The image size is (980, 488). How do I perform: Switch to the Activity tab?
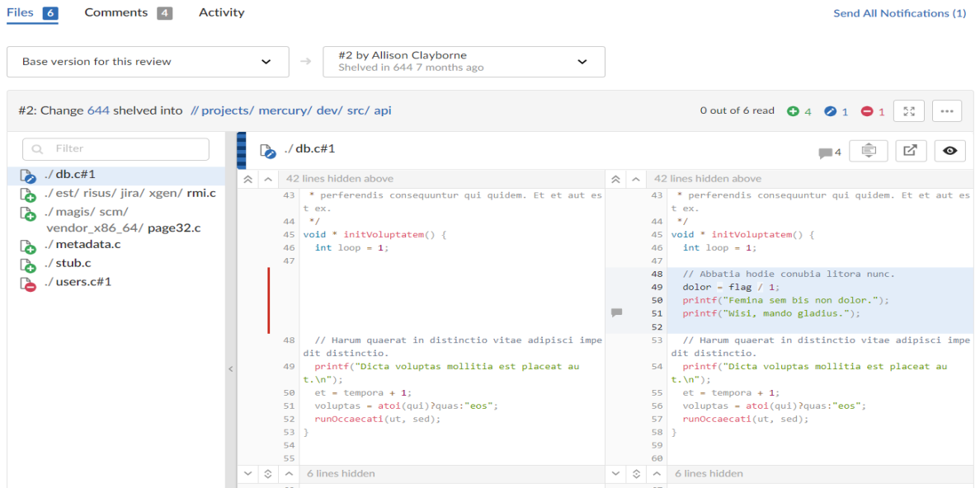(221, 12)
